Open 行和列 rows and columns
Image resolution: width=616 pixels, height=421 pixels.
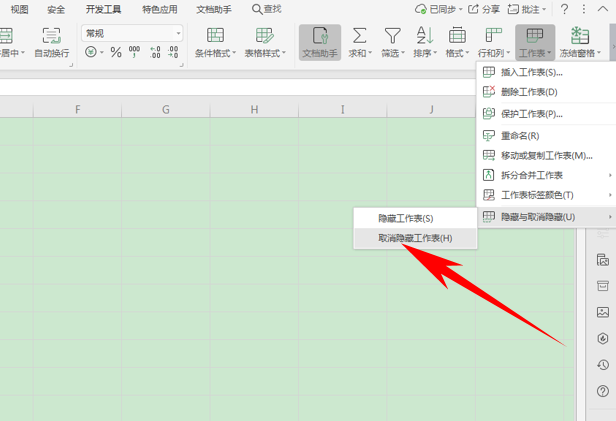click(494, 42)
